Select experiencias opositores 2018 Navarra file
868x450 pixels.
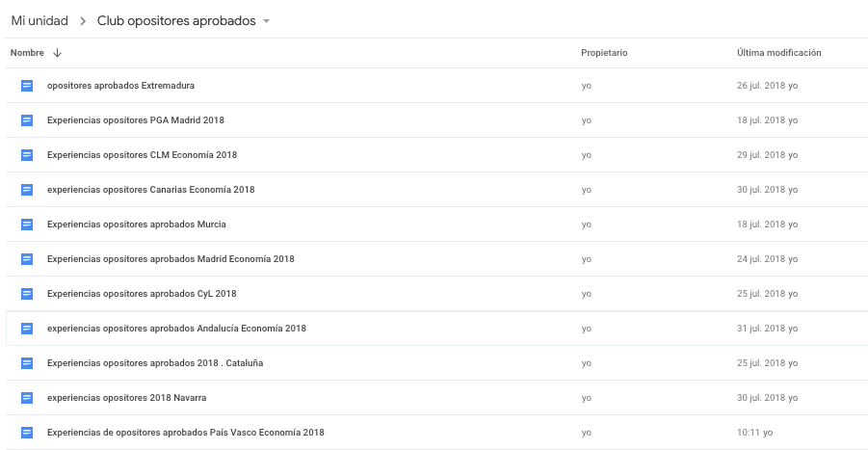pos(127,398)
